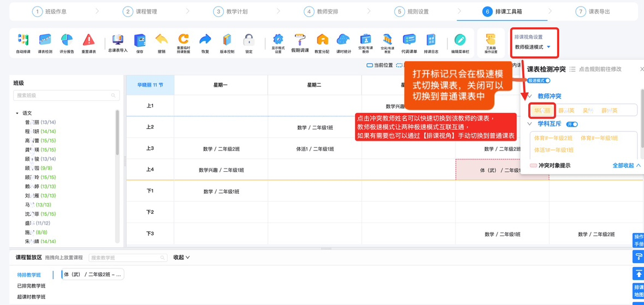Select the 已排完教学班 tab
Viewport: 644px width, 305px height.
click(31, 286)
